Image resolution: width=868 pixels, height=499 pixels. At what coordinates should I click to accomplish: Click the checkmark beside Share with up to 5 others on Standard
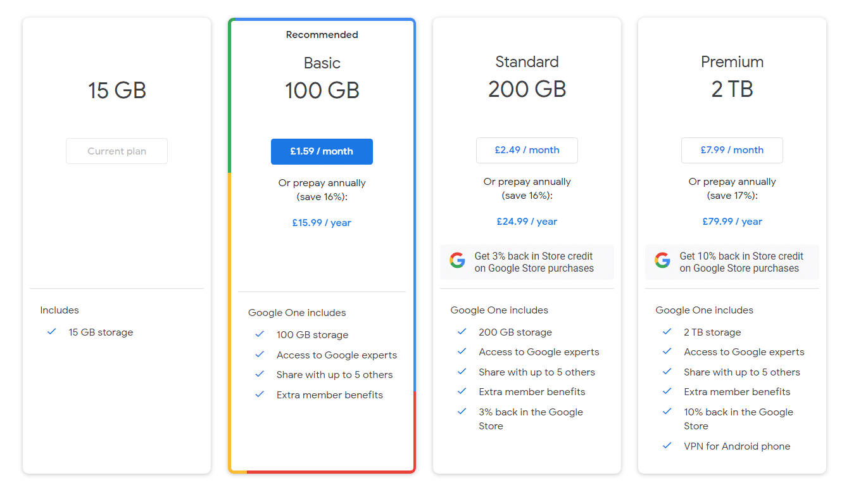pos(462,372)
